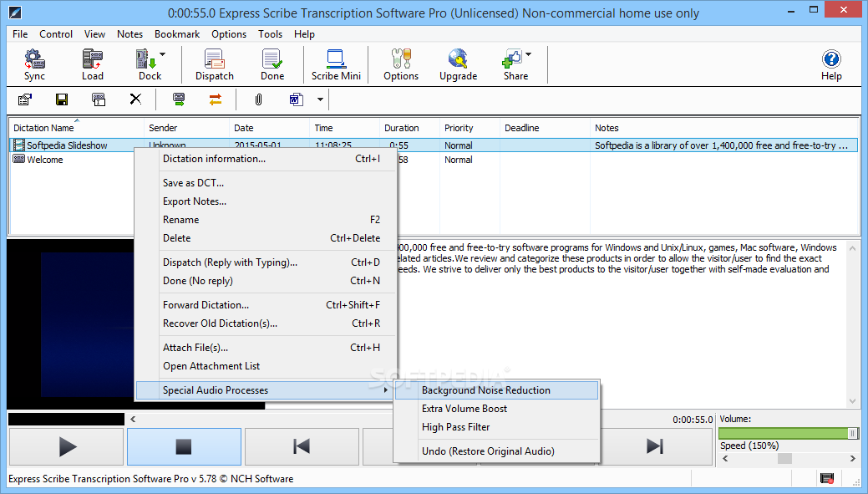Click the notes pane scrollbar down arrow
Image resolution: width=868 pixels, height=494 pixels.
pos(852,401)
